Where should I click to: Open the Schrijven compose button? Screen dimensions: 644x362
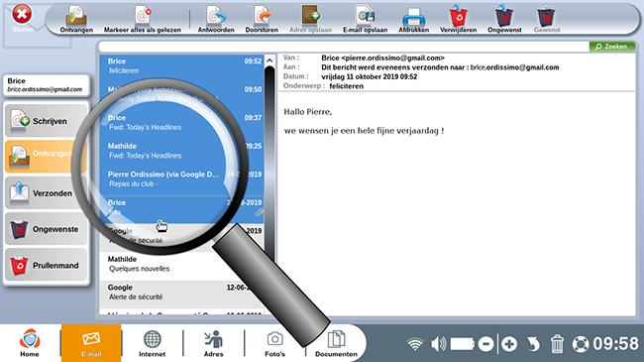[x=46, y=121]
